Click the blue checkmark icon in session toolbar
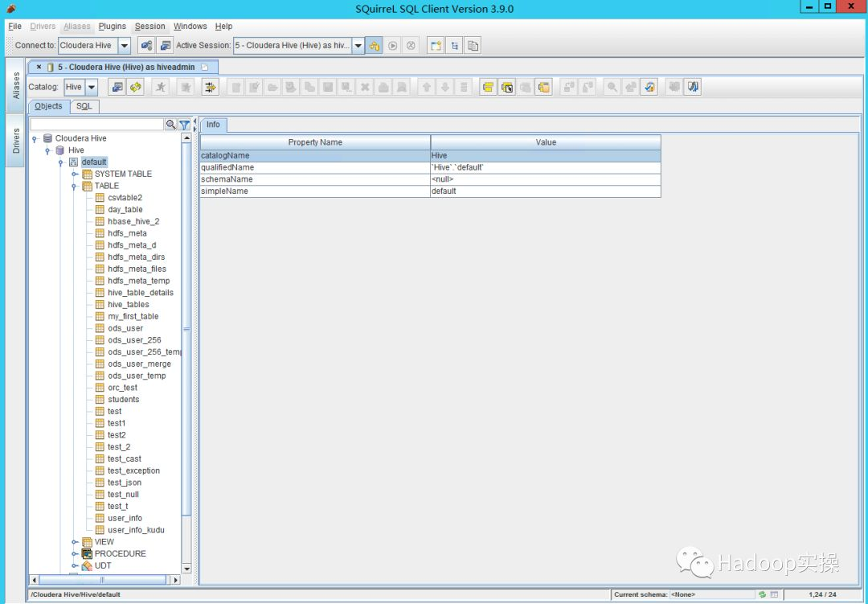 pyautogui.click(x=649, y=87)
